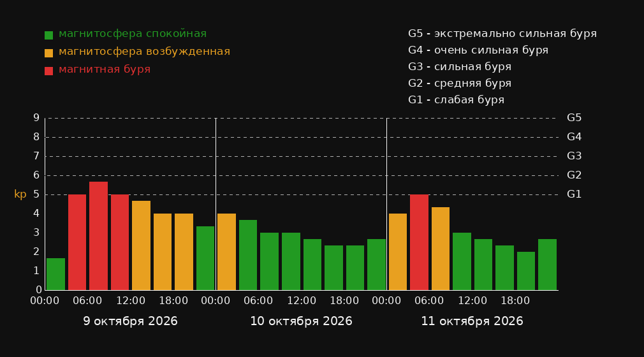
Task: Click the "магнитосфера возбужденная" legend text
Action: [x=145, y=52]
